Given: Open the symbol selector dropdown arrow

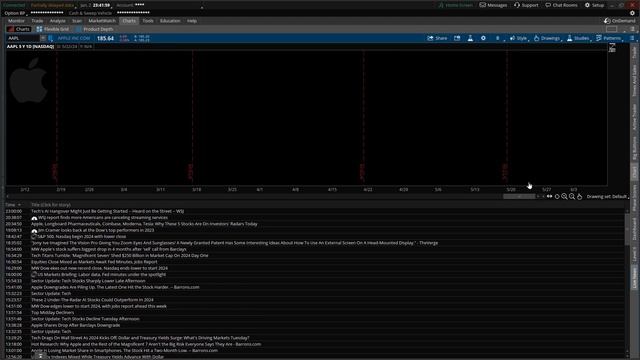Looking at the screenshot, I should click(43, 38).
